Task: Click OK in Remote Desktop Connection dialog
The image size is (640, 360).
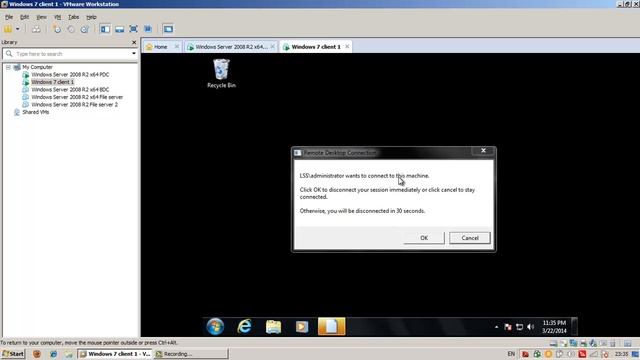Action: (424, 238)
